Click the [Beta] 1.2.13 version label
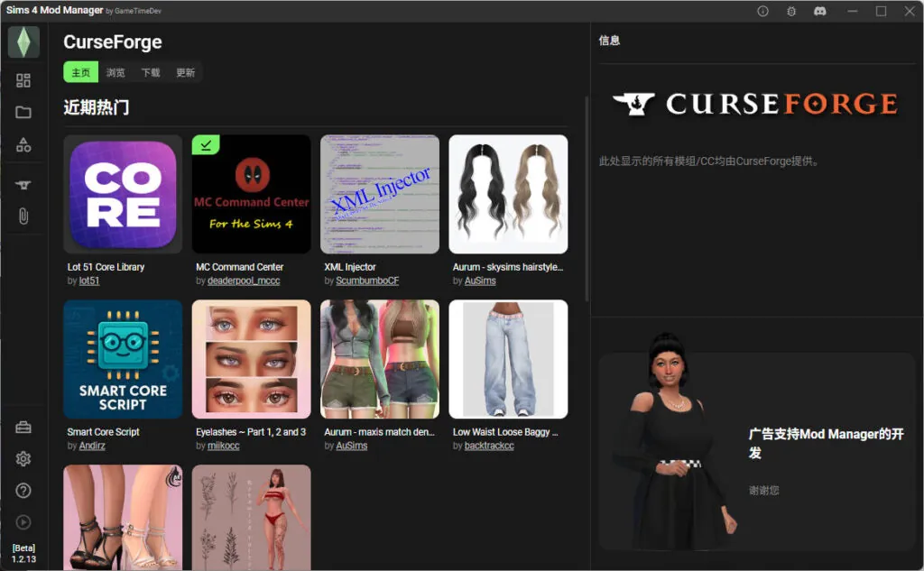 coord(23,553)
